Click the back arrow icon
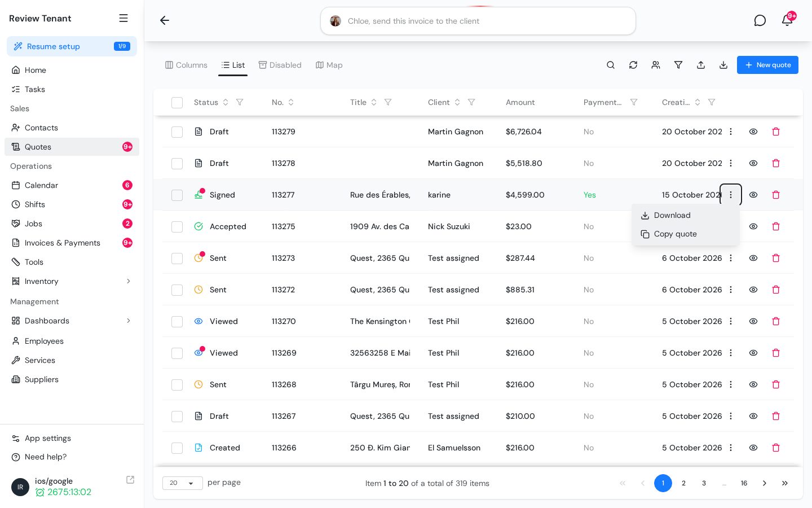This screenshot has width=812, height=508. pos(165,20)
